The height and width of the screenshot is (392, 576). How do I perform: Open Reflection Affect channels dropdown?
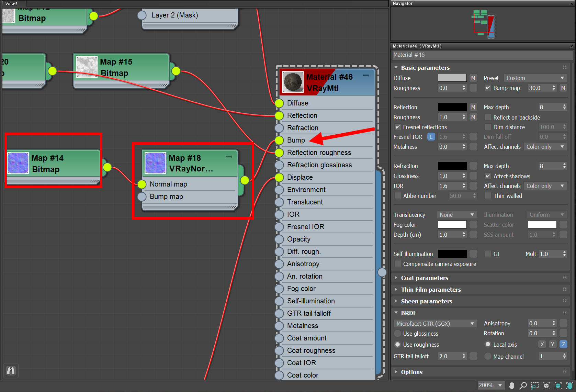[545, 147]
